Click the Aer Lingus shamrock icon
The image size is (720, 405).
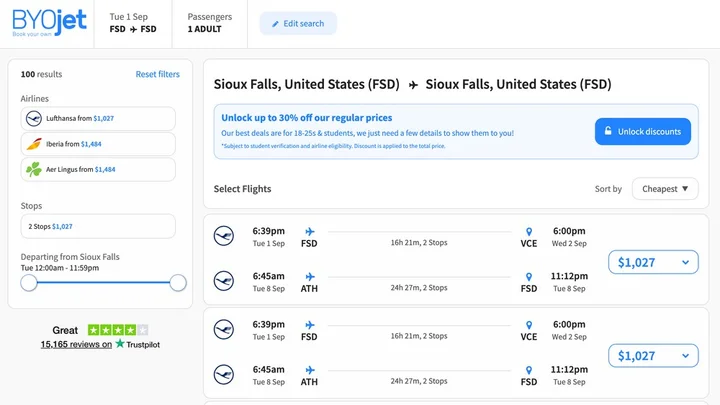pyautogui.click(x=34, y=169)
